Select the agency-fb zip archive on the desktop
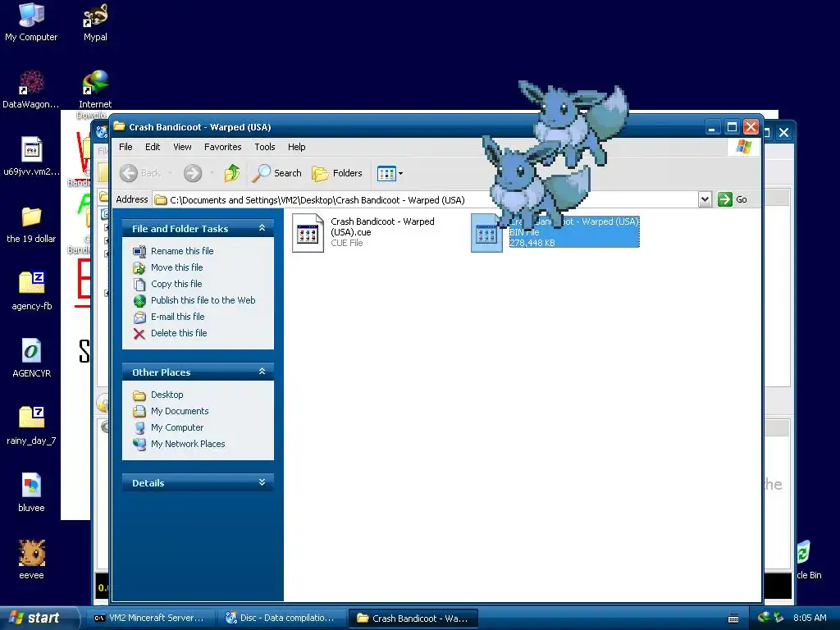Screen dimensions: 840x630 coord(32,290)
